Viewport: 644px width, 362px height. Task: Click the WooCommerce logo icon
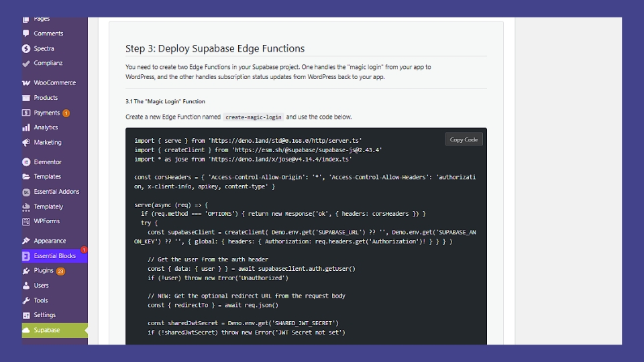coord(26,83)
